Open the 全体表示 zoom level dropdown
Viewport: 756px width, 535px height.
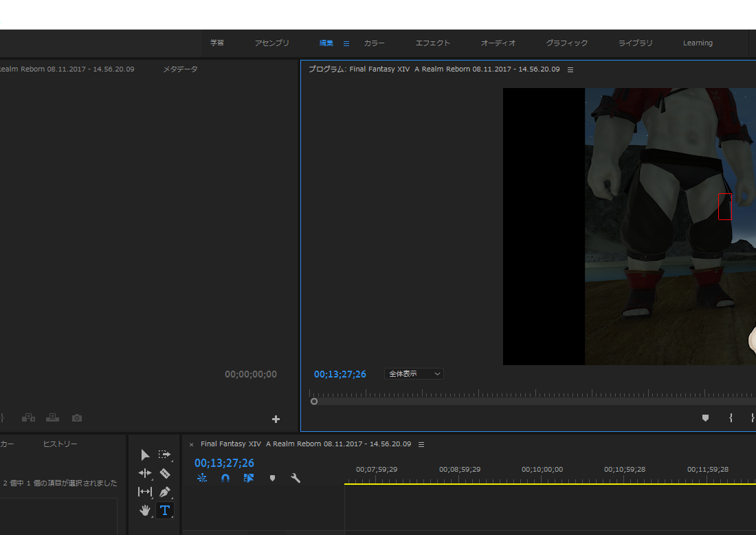click(x=413, y=373)
